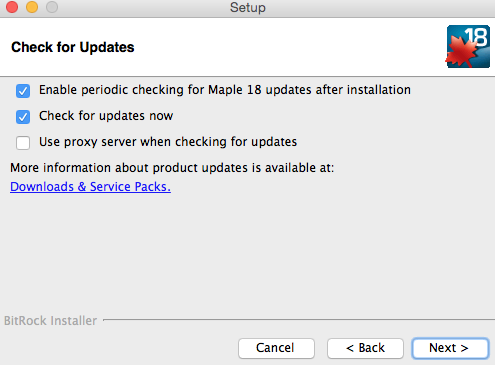Click the 'Use proxy server when checking' label

(168, 142)
